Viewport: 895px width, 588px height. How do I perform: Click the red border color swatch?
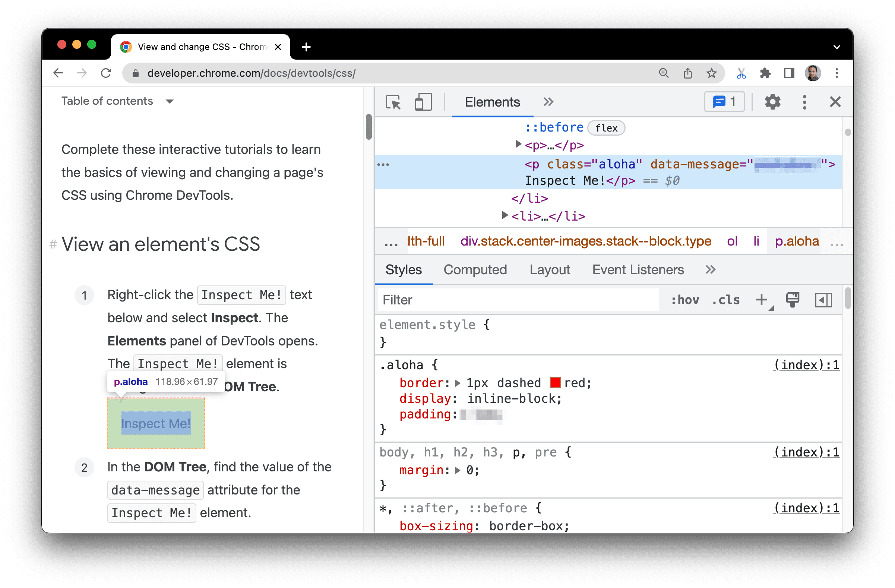pyautogui.click(x=554, y=382)
